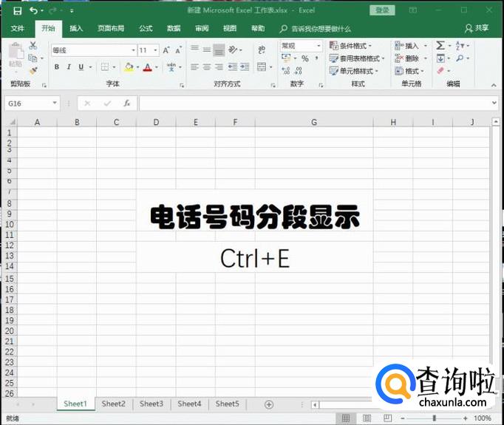This screenshot has height=425, width=504.
Task: Apply cell borders with the Borders icon
Action: coord(105,67)
